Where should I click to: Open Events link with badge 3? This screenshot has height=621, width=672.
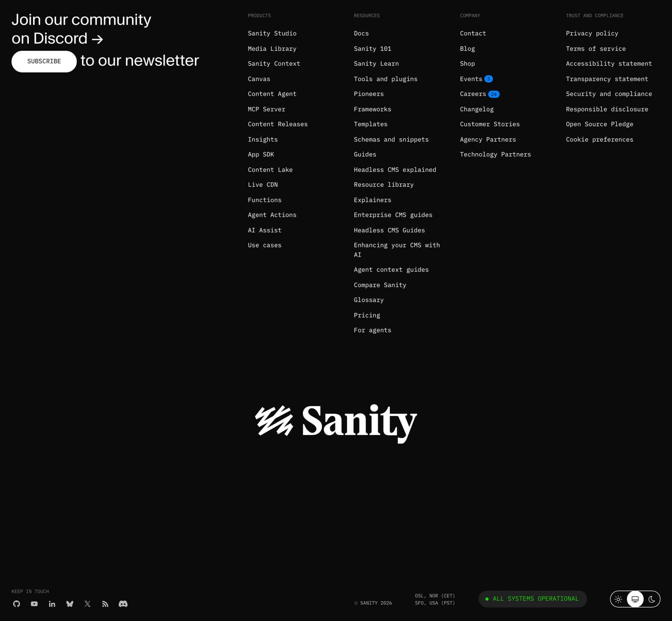click(x=476, y=79)
